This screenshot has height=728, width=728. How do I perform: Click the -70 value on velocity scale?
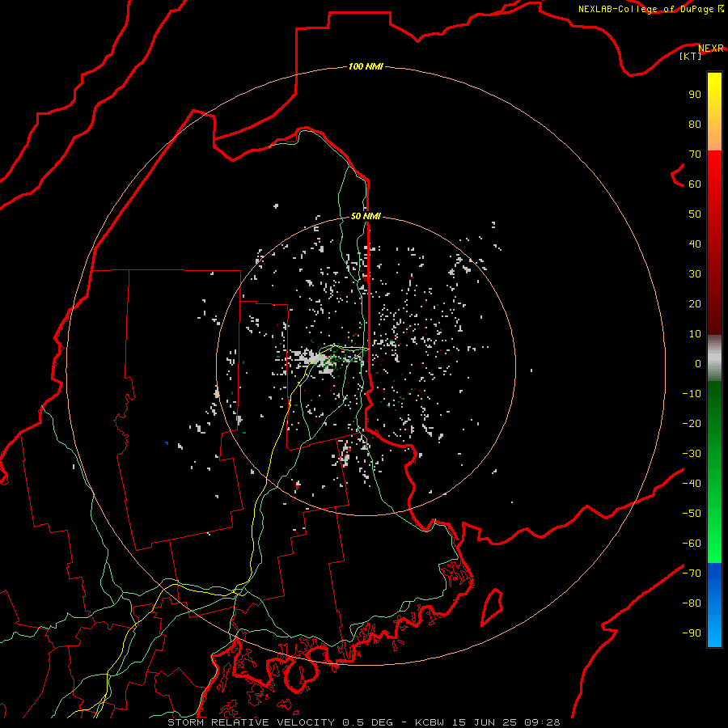coord(692,574)
